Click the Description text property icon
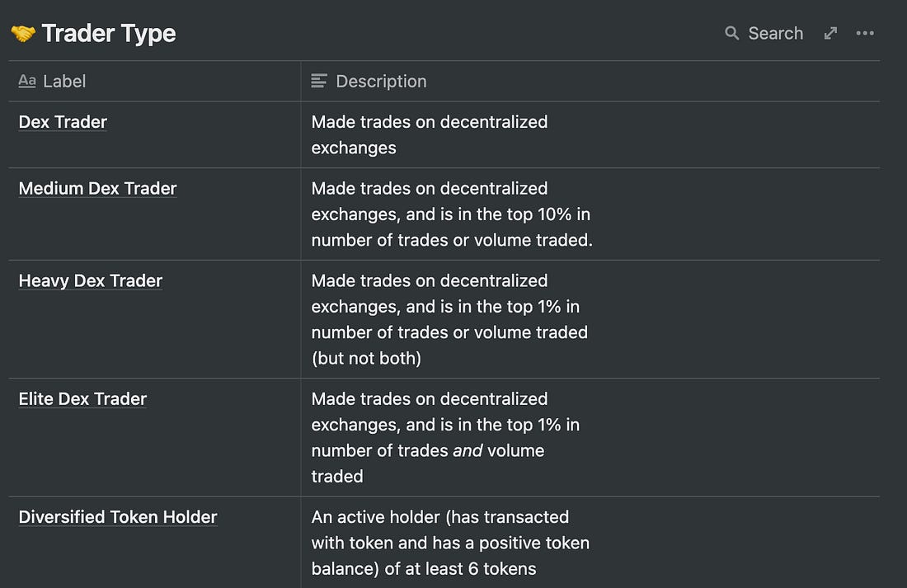The image size is (907, 588). (319, 81)
